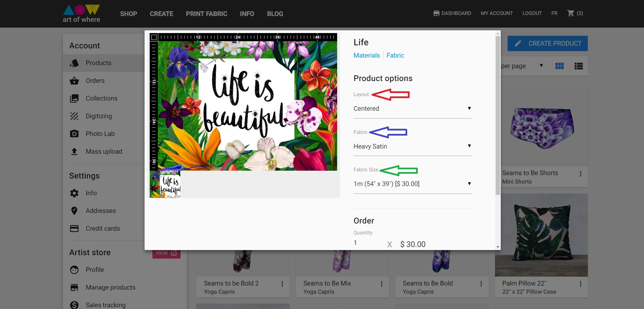The height and width of the screenshot is (309, 644).
Task: Click the large fabric preview image
Action: pyautogui.click(x=247, y=106)
